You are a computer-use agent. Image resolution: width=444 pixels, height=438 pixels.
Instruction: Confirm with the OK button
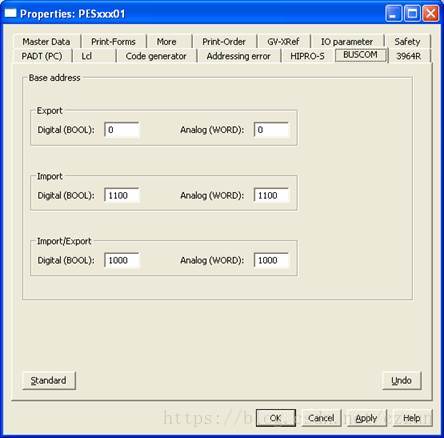click(276, 418)
